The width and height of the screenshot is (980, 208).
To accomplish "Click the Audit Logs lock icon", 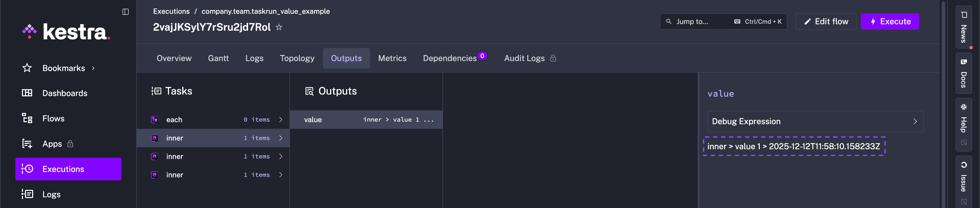I will [553, 58].
